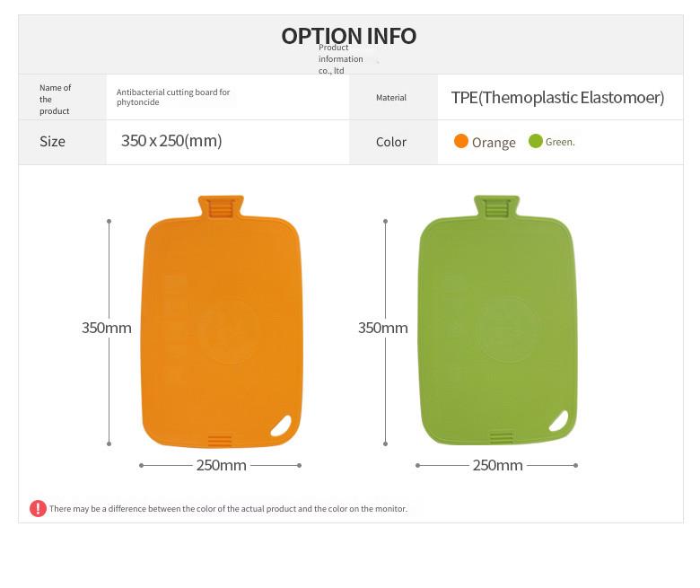Click the 250mm width label under green board
Viewport: 700px width, 588px height.
tap(498, 465)
